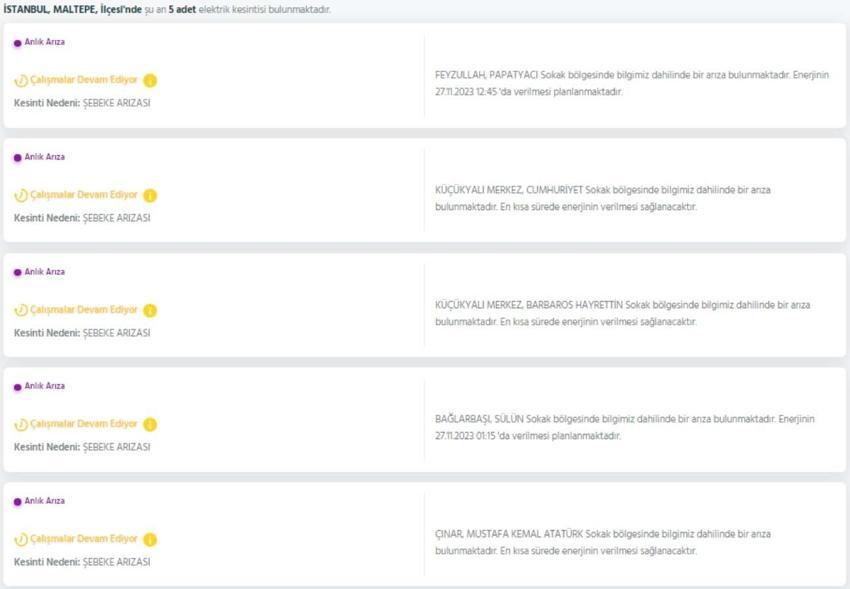Click the info icon in the BARBAROS HAYRETTİN card
This screenshot has width=850, height=589.
pos(150,310)
